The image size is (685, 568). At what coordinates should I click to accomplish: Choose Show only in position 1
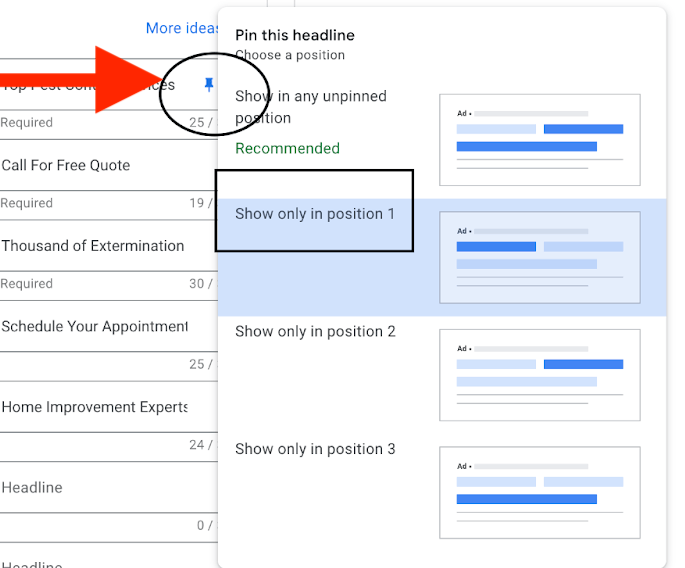[315, 214]
